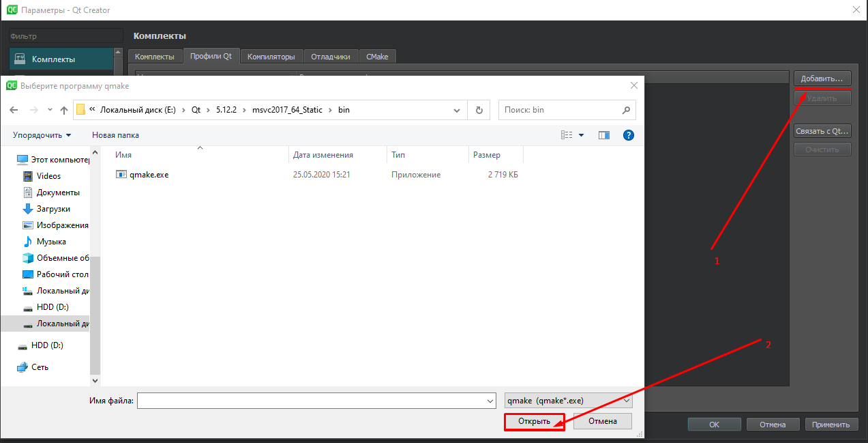Change view layout icon
This screenshot has height=443, width=868.
(567, 135)
